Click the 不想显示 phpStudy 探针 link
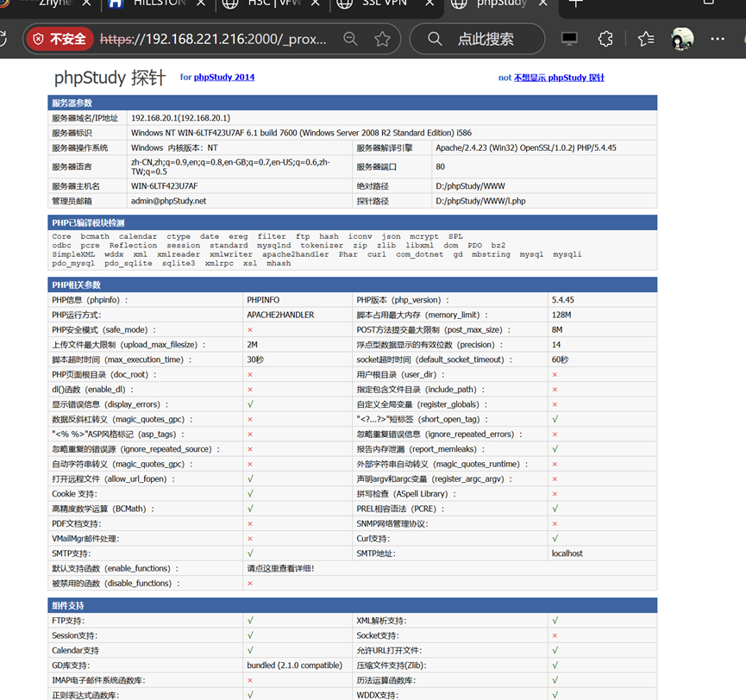 [559, 78]
